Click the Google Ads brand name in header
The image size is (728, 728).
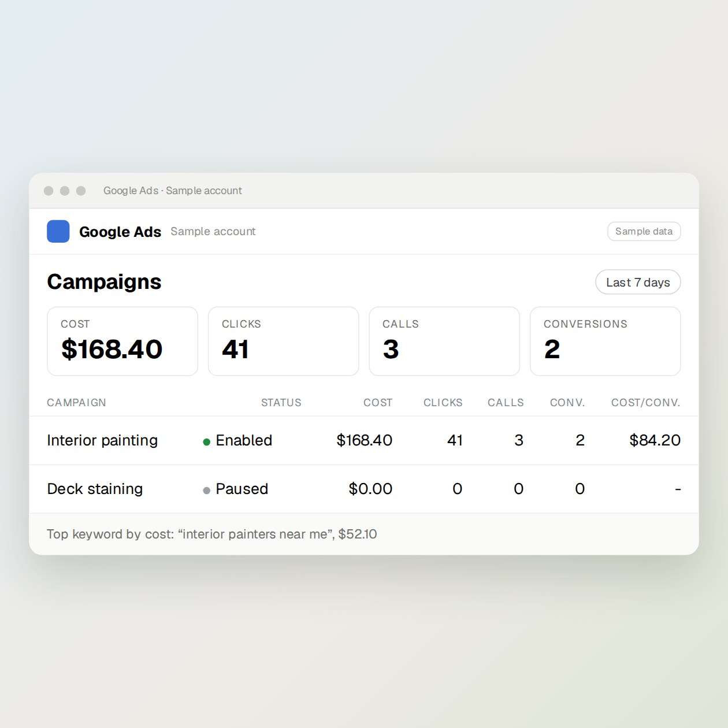[x=120, y=232]
